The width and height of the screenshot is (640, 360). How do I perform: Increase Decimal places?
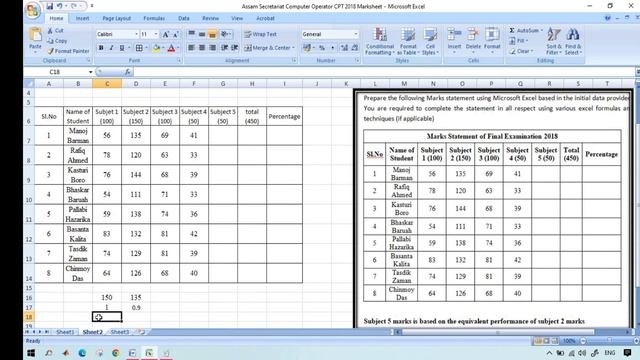[x=344, y=48]
